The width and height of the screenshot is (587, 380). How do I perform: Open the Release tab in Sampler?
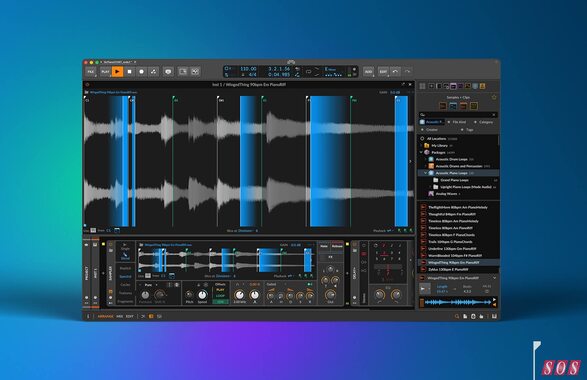click(337, 246)
